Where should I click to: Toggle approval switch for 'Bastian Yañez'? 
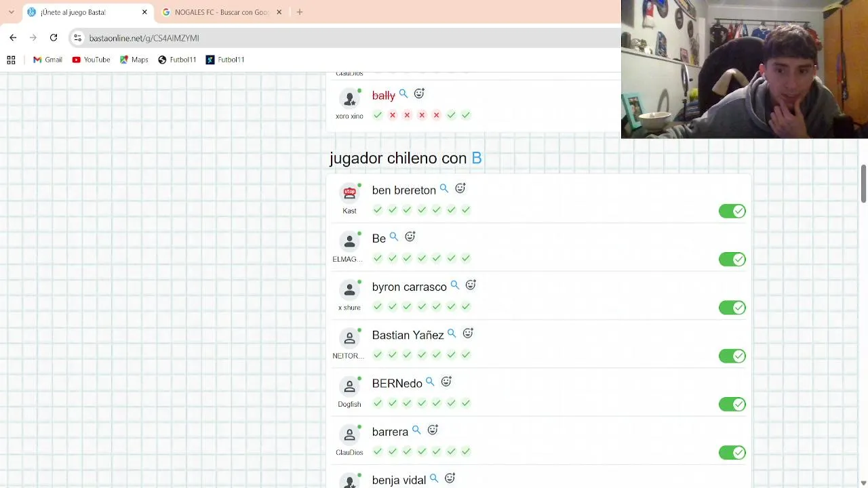(732, 356)
